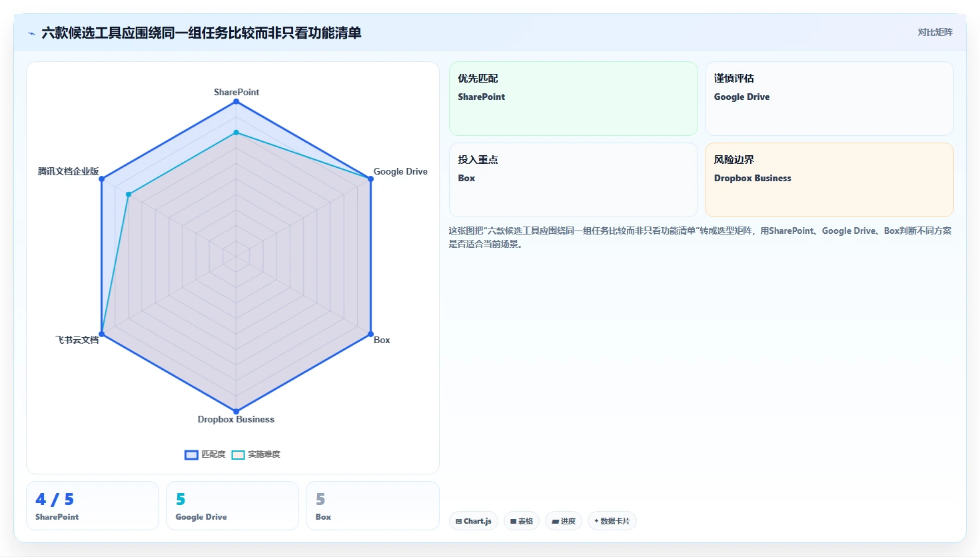Click the icon inside the 表格 chip

coord(514,522)
